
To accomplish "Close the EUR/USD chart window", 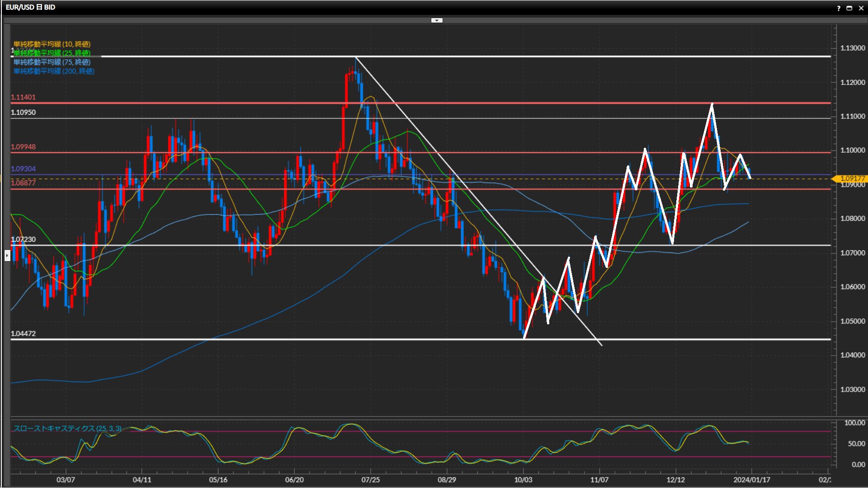I will click(x=861, y=8).
